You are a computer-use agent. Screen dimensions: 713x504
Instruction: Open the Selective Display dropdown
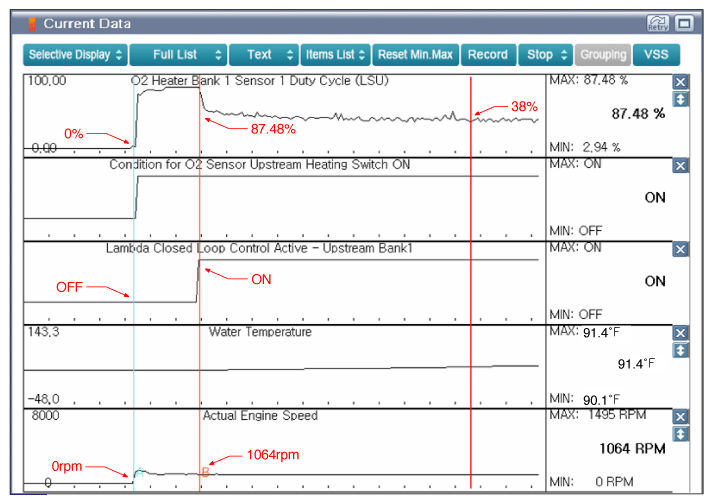[76, 54]
